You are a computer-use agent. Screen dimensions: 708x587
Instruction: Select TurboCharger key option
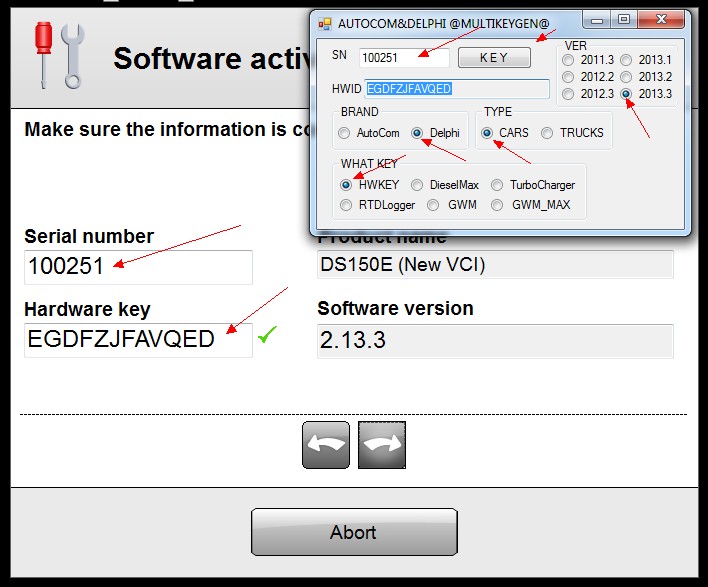tap(497, 185)
